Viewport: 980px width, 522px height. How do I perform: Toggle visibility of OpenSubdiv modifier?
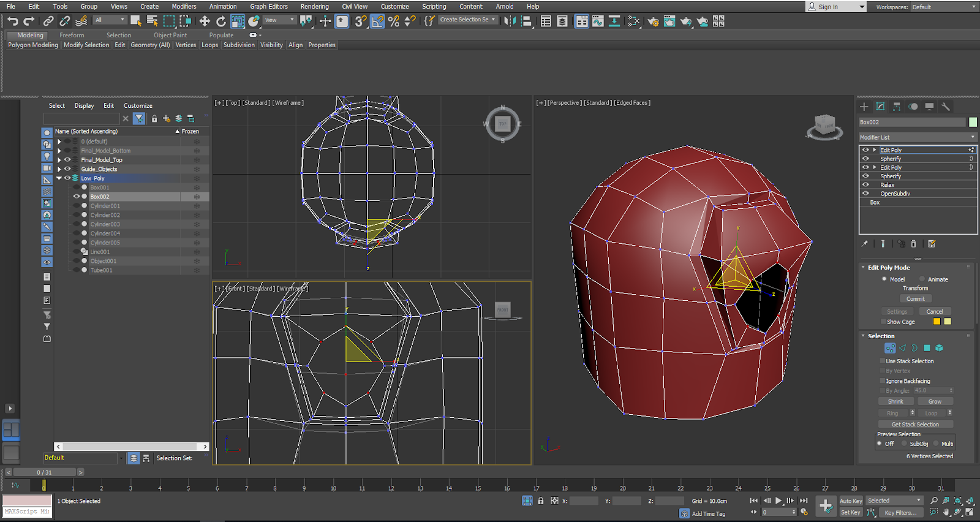(x=865, y=193)
